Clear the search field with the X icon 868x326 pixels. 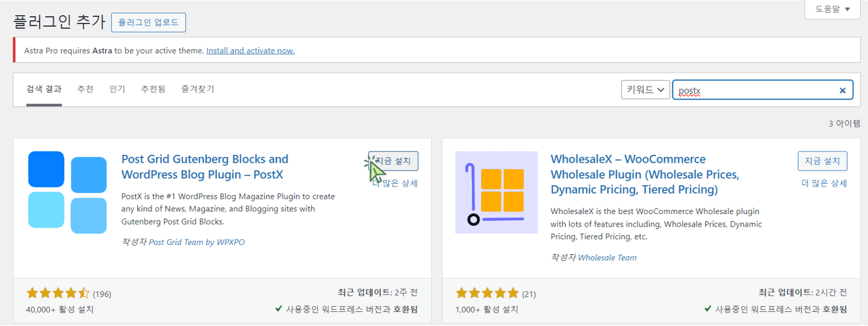point(842,90)
